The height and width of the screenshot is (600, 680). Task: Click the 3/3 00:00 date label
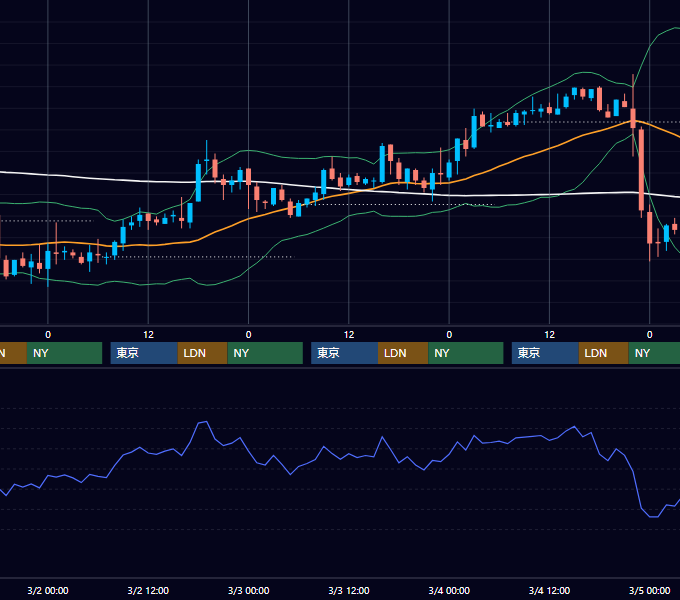248,590
